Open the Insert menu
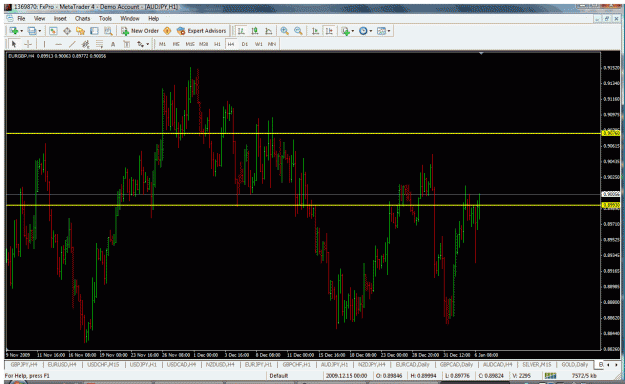The height and width of the screenshot is (384, 625). (60, 19)
